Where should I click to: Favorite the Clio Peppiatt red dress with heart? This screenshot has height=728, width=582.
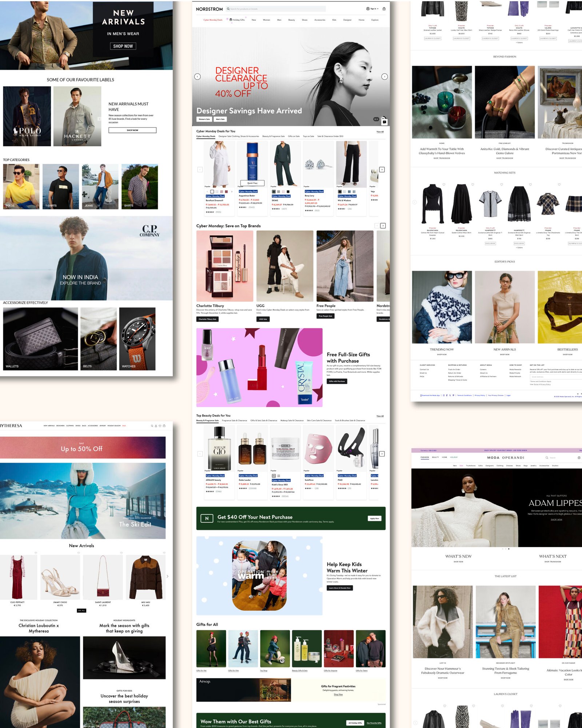click(x=36, y=553)
